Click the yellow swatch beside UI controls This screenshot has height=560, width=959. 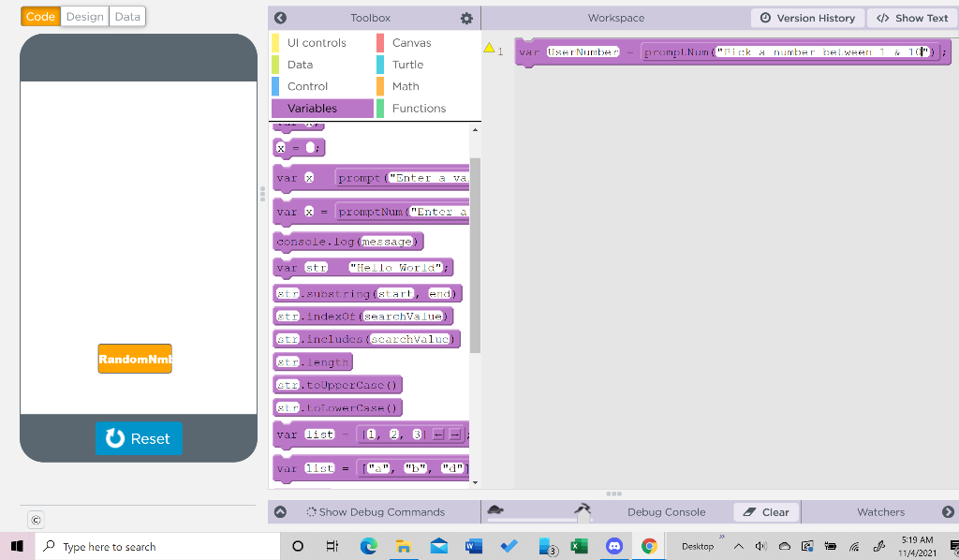(277, 42)
